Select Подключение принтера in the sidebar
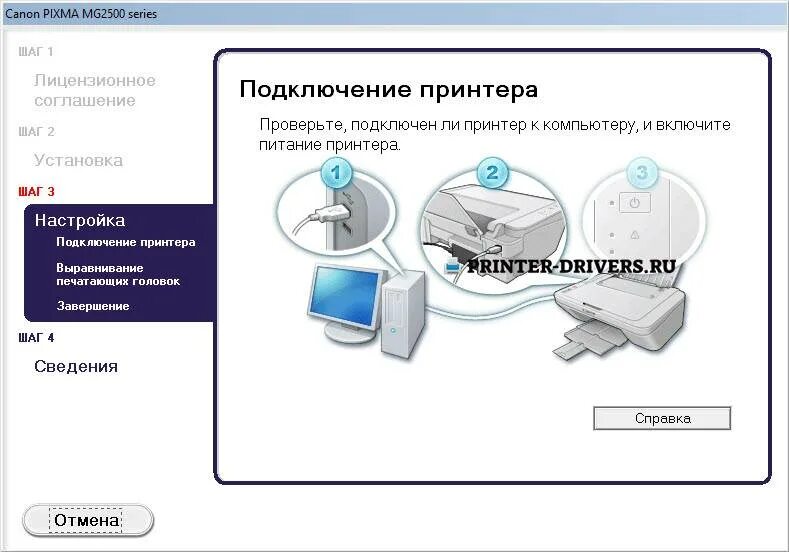789x552 pixels. click(x=126, y=242)
